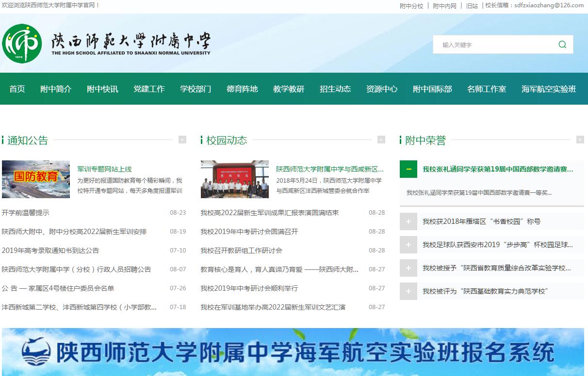The width and height of the screenshot is (588, 376).
Task: Click the 国防教育 thumbnail image
Action: pos(36,179)
